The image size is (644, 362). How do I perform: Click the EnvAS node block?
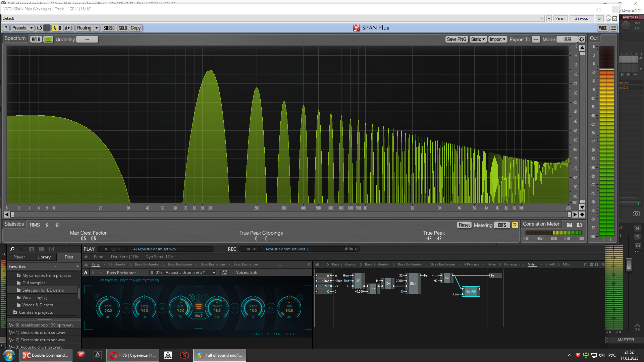[471, 292]
